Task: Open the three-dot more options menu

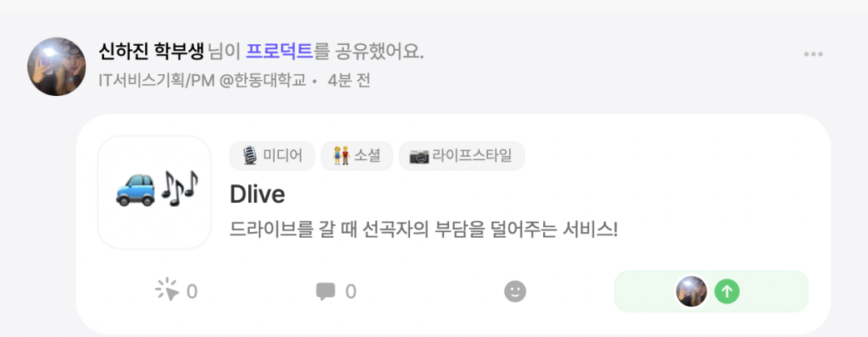Action: coord(813,54)
